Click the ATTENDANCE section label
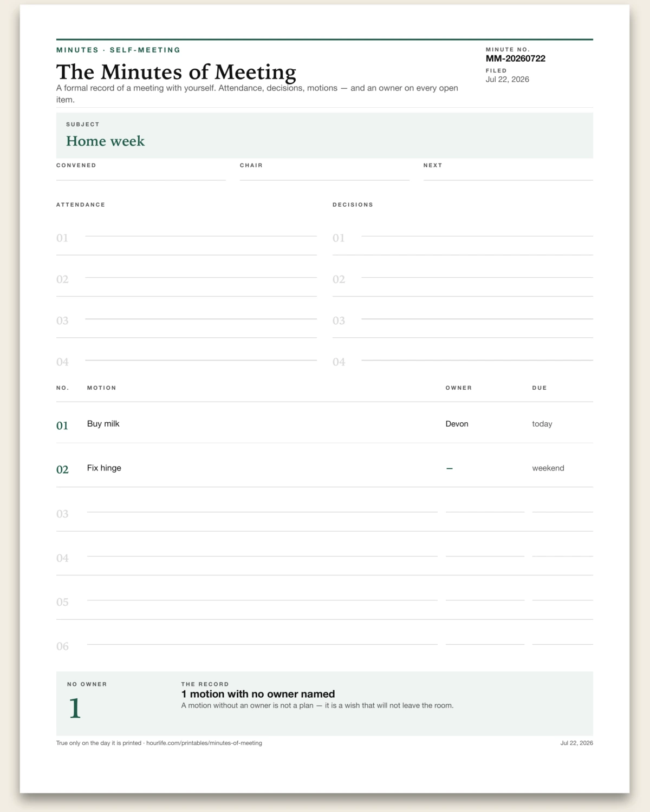This screenshot has height=812, width=650. pyautogui.click(x=81, y=205)
